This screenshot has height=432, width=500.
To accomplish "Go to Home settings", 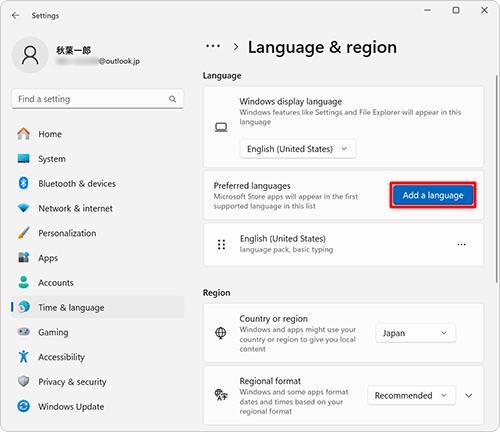I will tap(97, 134).
